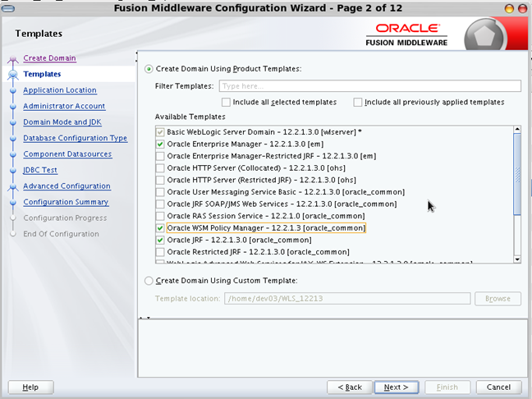532x399 pixels.
Task: Check Include all previously applied templates
Action: coord(358,102)
